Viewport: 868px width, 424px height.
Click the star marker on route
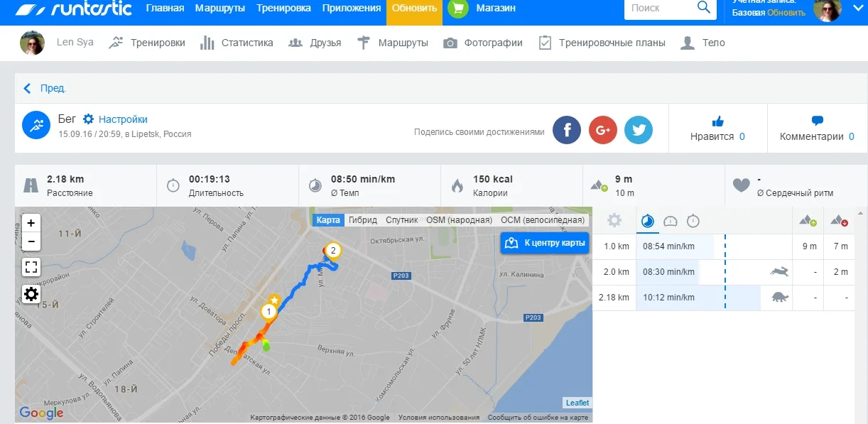274,300
